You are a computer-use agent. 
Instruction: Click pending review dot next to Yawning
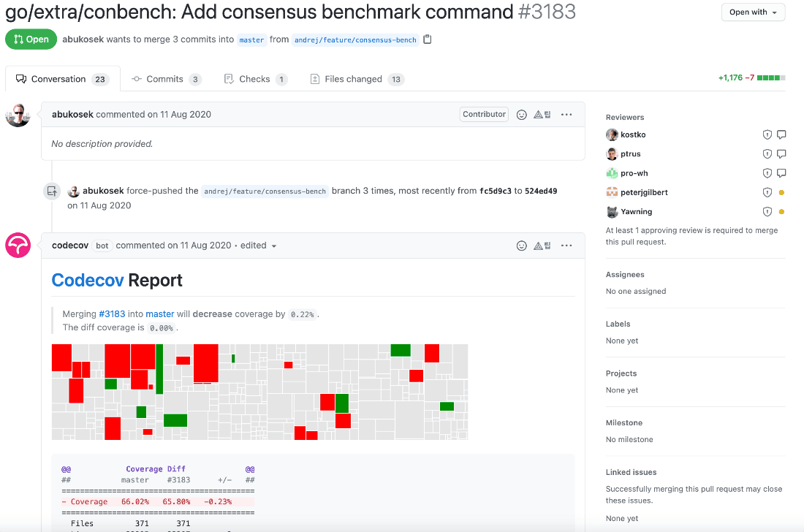(x=781, y=212)
